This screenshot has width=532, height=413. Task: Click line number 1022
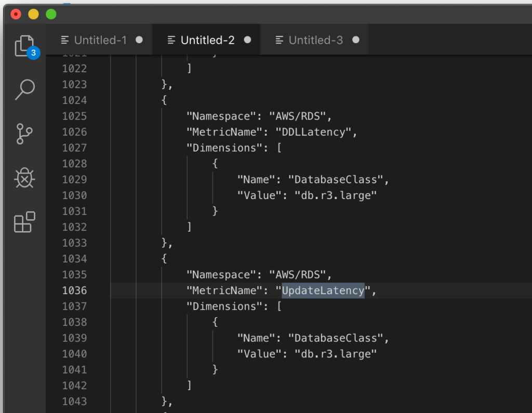[74, 69]
